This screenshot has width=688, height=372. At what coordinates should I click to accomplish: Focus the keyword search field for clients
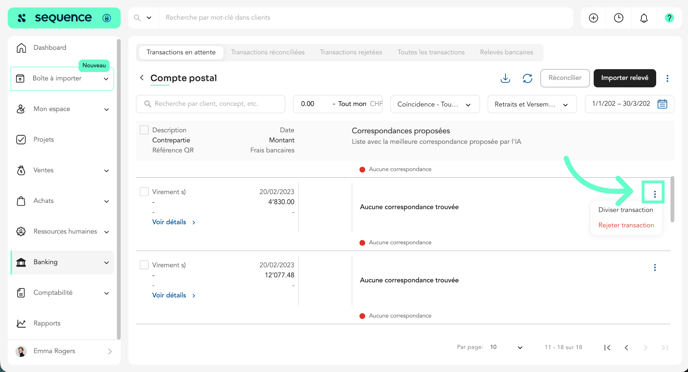[x=366, y=18]
